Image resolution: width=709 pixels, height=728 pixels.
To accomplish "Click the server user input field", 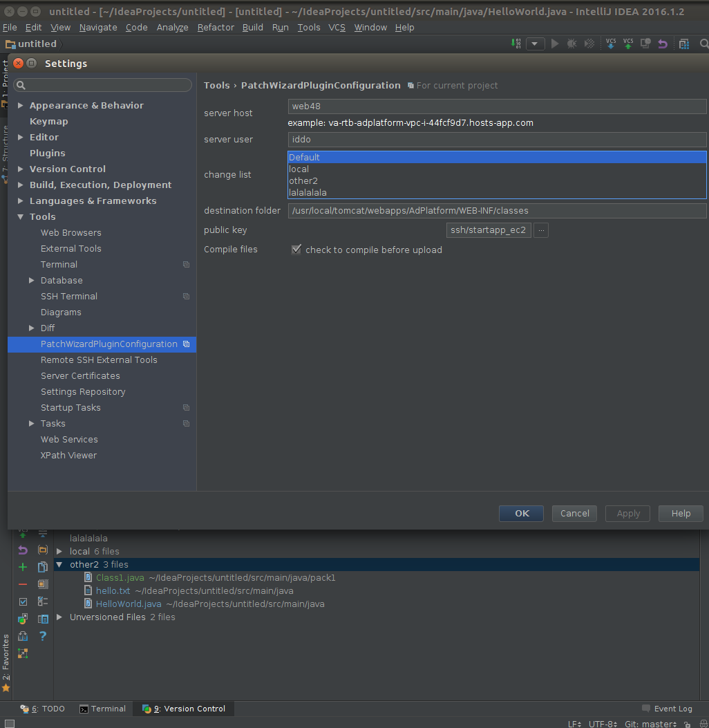I will click(497, 139).
